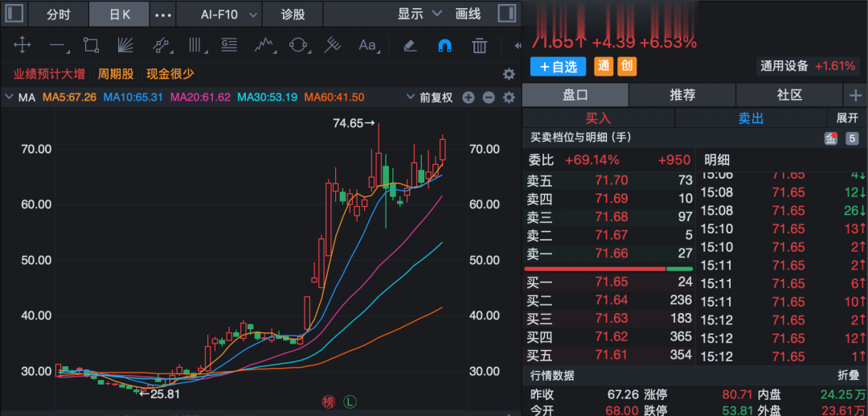Click the MA30:53.19 indicator label
Screen dimensions: 868x416
(x=268, y=98)
